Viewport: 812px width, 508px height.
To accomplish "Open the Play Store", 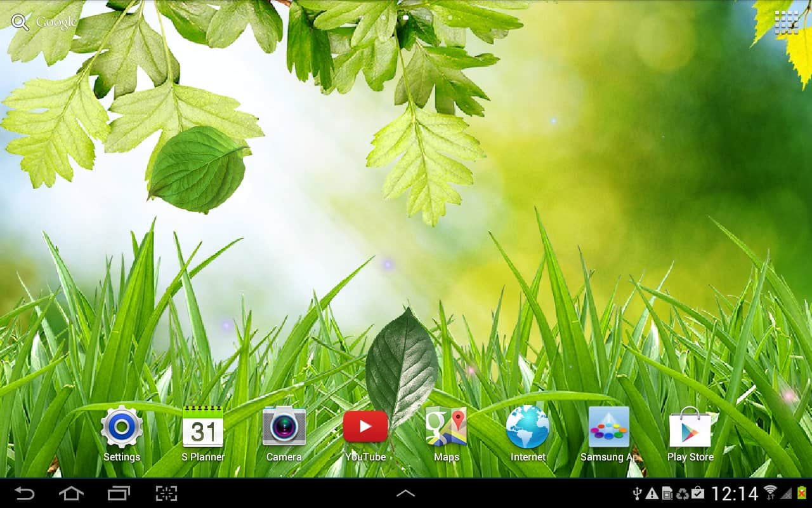I will tap(690, 427).
